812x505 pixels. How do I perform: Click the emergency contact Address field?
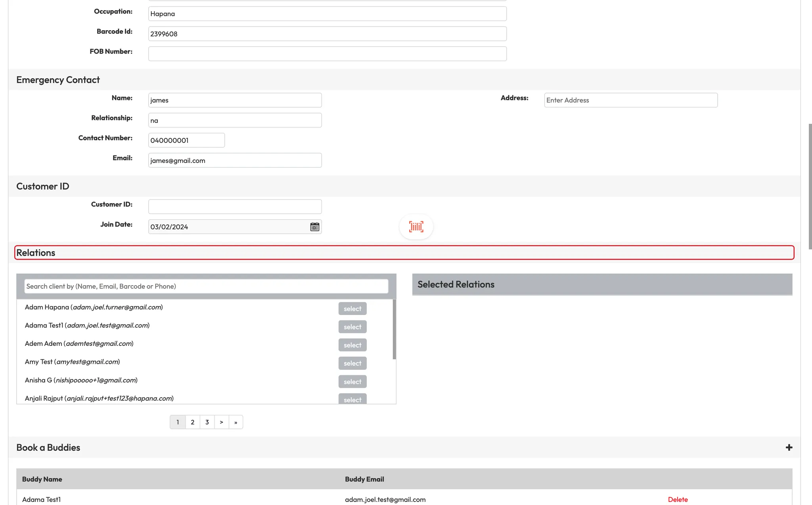630,100
